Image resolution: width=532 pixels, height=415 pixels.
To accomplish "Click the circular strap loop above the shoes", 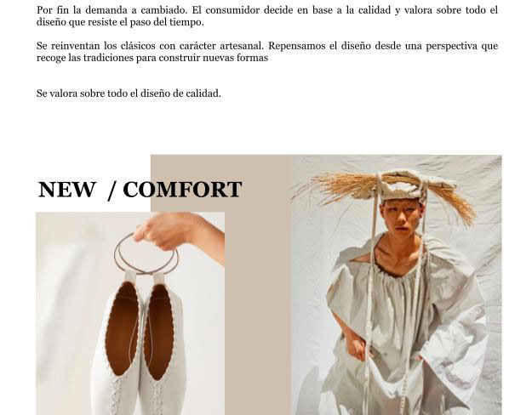I will [146, 253].
